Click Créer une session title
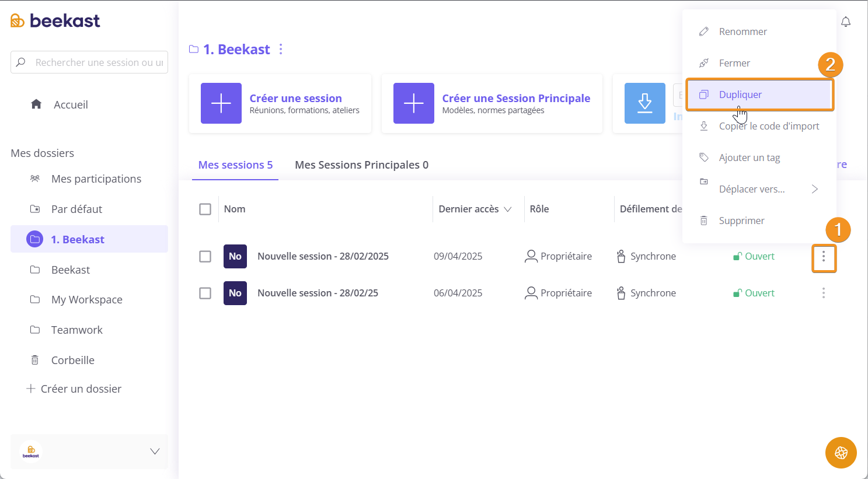 296,98
